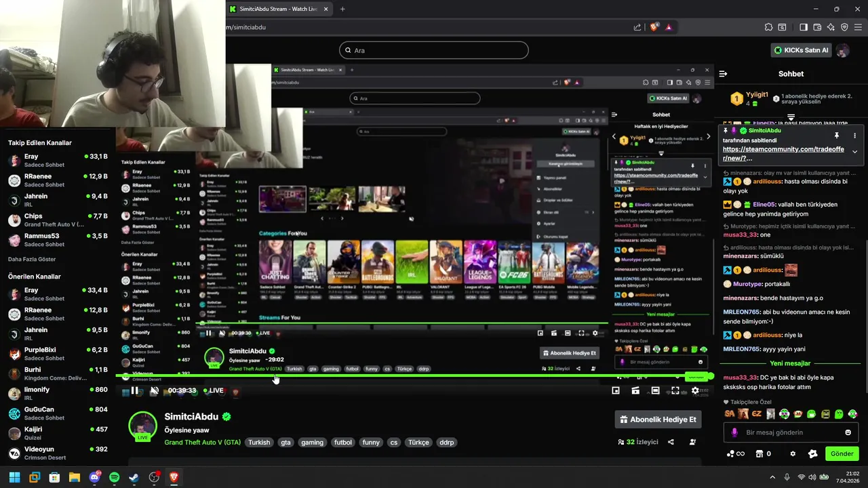868x488 pixels.
Task: Click Daha Fazla Göster in the sidebar
Action: pyautogui.click(x=32, y=260)
